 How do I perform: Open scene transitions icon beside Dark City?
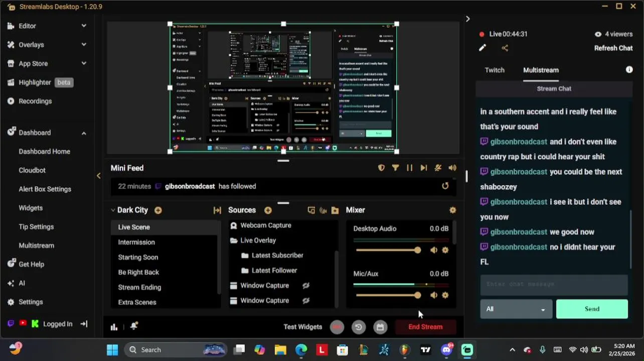tap(217, 211)
